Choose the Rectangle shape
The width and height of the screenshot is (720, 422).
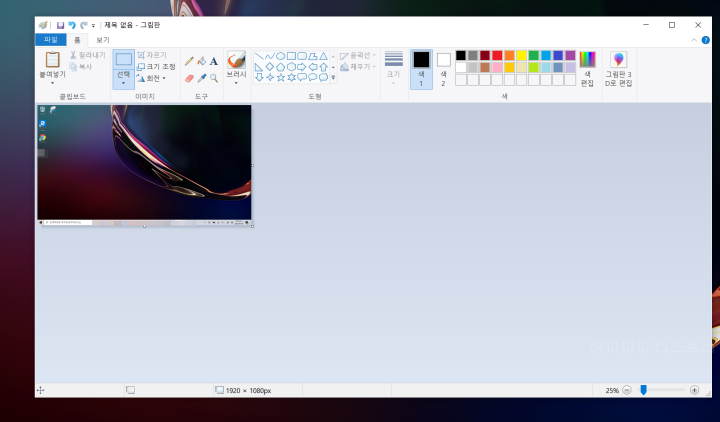point(291,56)
